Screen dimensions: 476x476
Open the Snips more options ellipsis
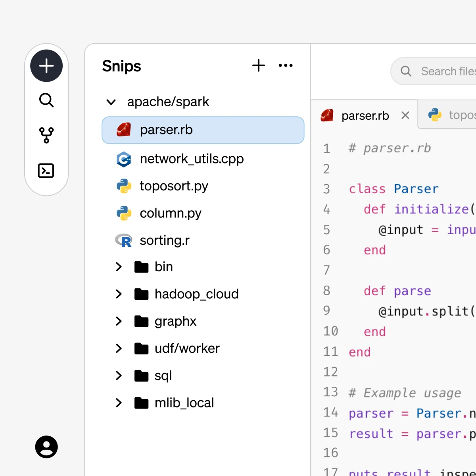[x=286, y=65]
